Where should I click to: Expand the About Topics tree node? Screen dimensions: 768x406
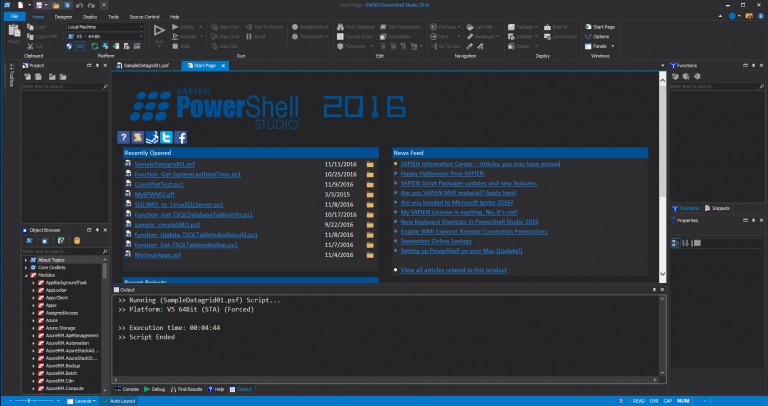[26, 260]
